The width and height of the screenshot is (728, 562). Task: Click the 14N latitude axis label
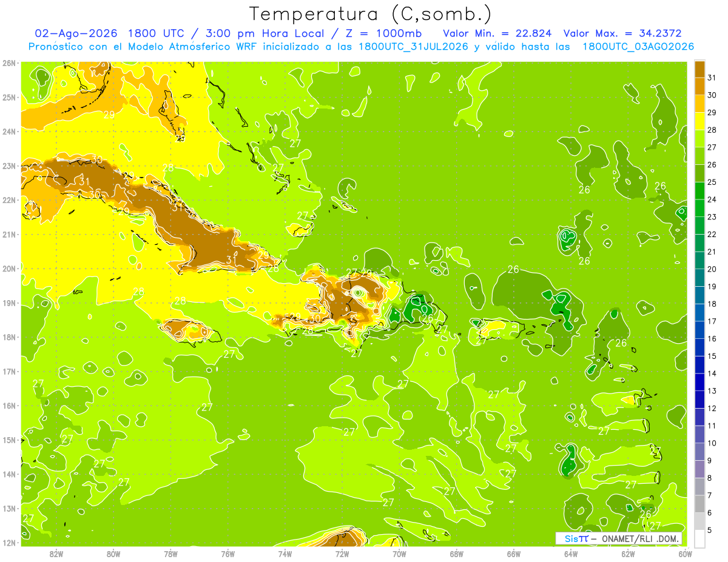pos(8,474)
